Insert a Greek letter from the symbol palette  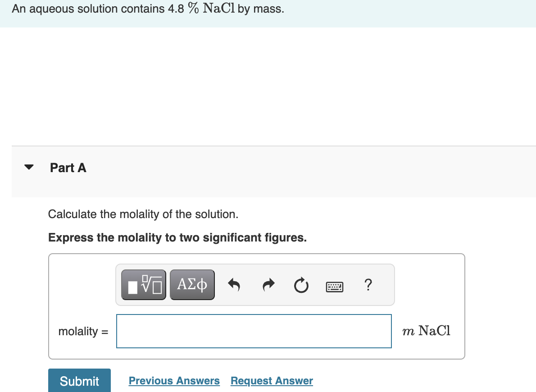(192, 284)
